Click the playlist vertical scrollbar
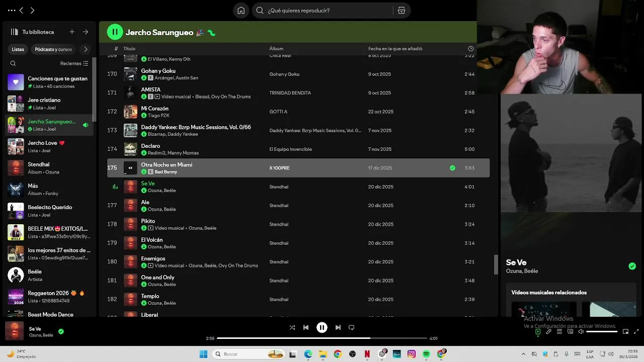 click(496, 264)
